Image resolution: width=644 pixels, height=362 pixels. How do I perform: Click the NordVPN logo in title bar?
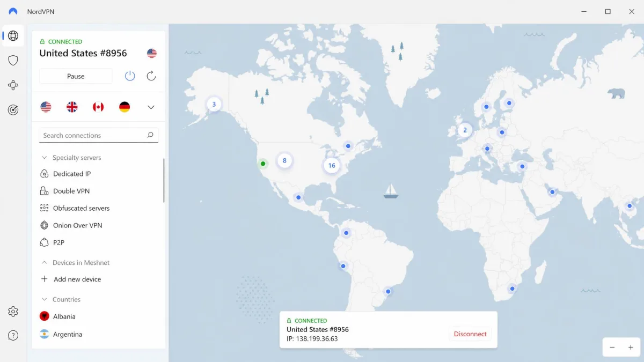point(13,11)
